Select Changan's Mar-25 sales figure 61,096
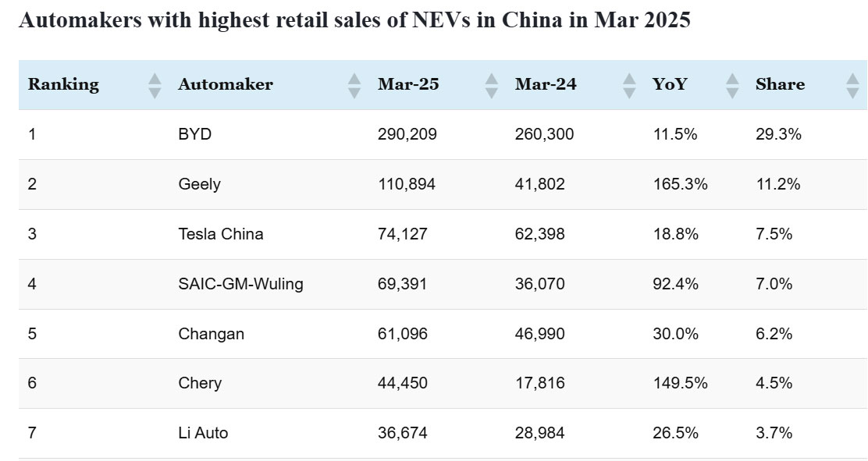Viewport: 868px width, 461px height. (x=403, y=334)
